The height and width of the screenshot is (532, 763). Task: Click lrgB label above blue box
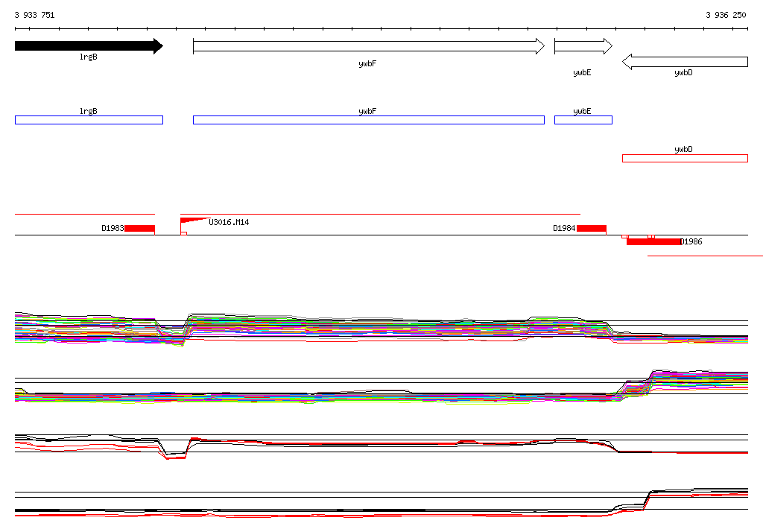coord(89,111)
